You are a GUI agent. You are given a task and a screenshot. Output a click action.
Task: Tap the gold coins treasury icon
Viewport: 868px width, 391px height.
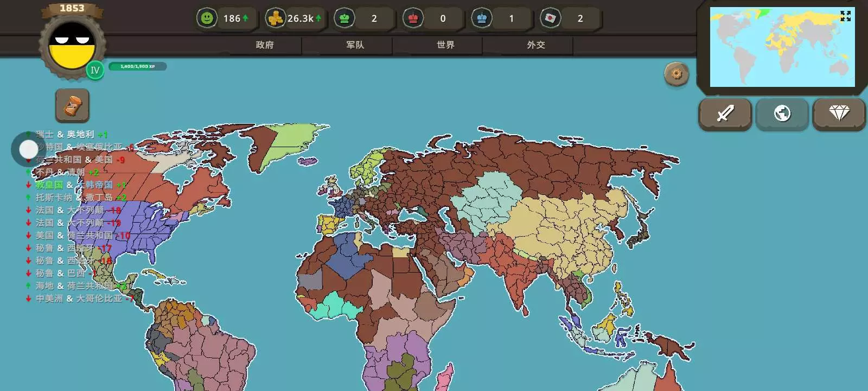[276, 18]
